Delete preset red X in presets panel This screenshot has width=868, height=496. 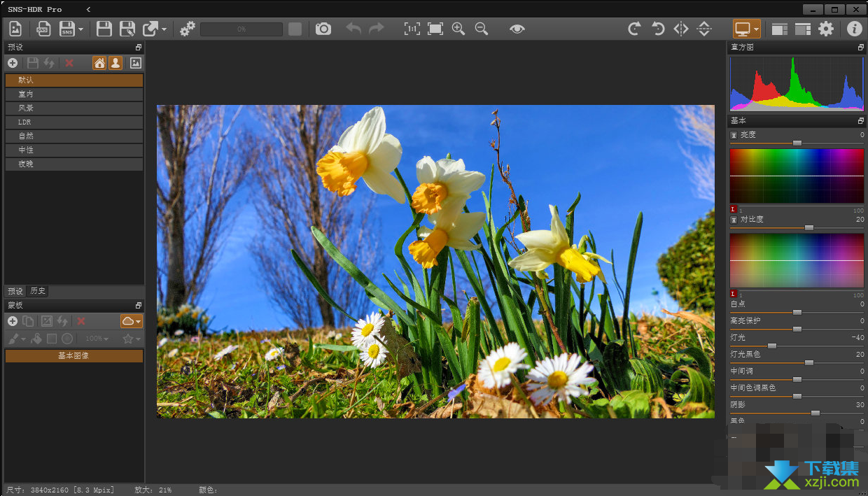click(x=69, y=63)
